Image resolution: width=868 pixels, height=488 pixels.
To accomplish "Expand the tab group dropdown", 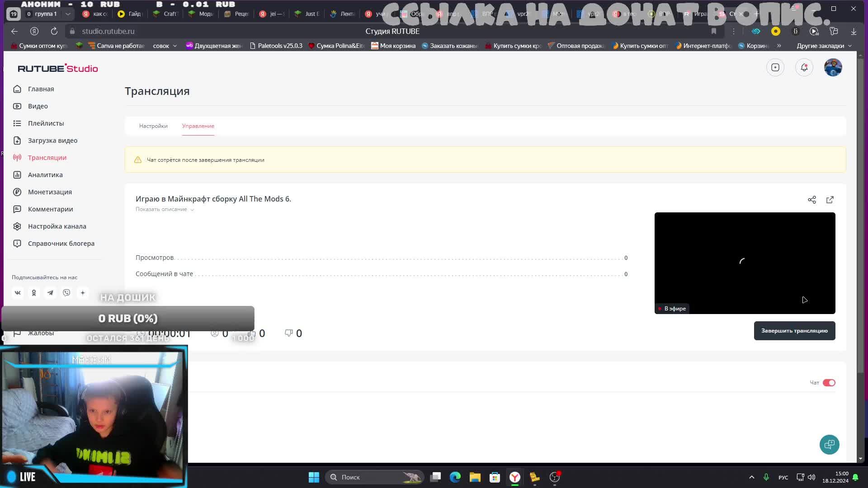I will [68, 14].
